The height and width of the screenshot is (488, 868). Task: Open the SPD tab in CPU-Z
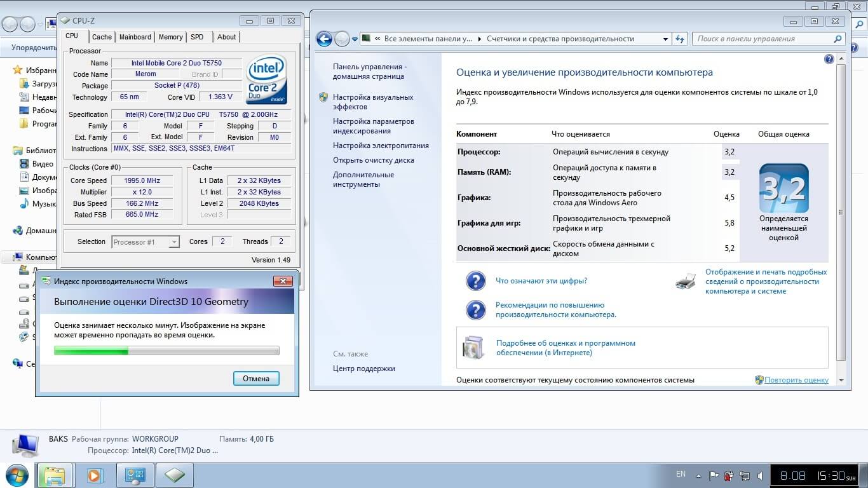pos(197,37)
